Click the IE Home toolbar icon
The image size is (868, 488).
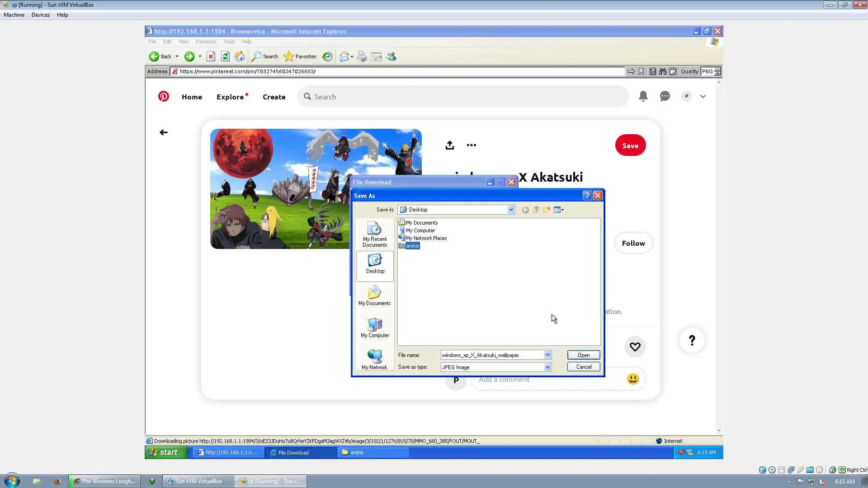pos(240,56)
